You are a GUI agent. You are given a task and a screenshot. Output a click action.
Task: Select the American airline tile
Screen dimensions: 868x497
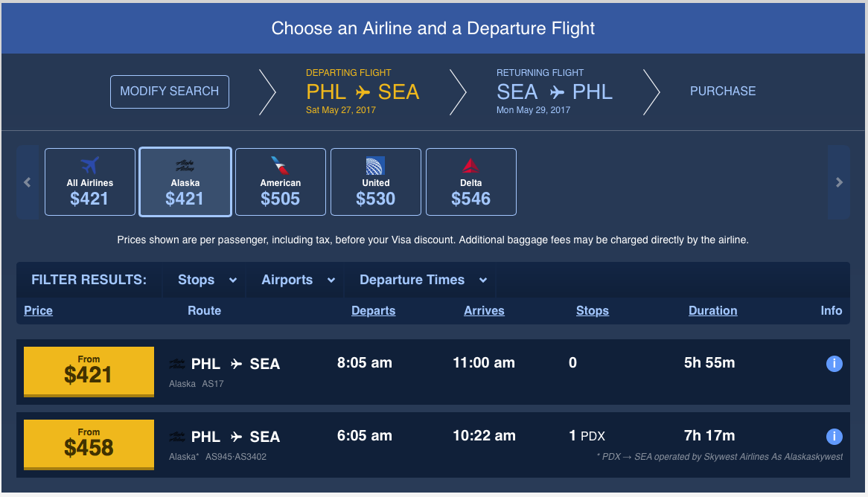click(281, 182)
